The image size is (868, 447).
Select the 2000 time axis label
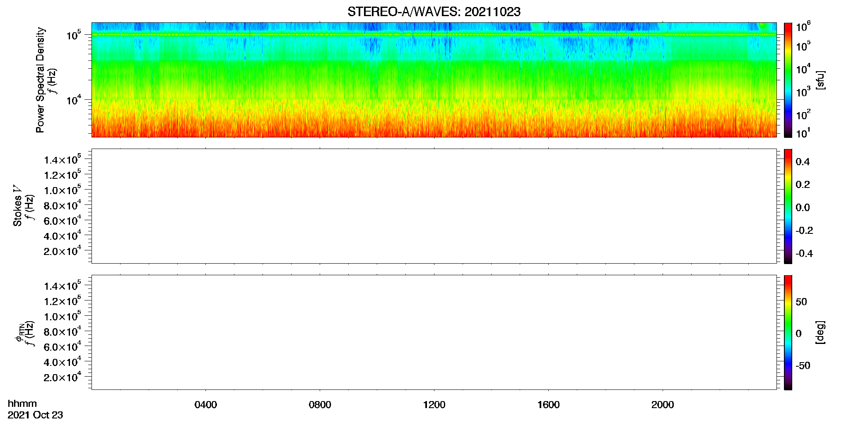pyautogui.click(x=663, y=405)
